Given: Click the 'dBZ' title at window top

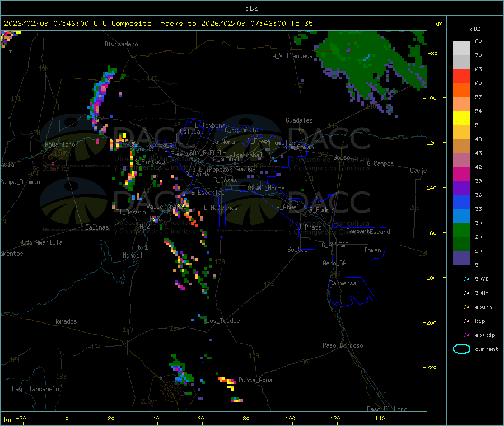Looking at the screenshot, I should click(251, 8).
